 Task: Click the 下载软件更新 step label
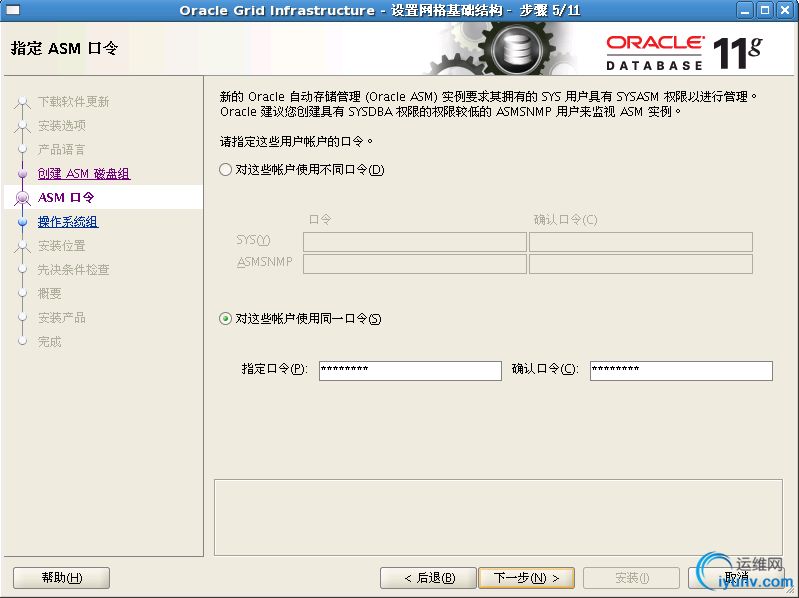73,101
